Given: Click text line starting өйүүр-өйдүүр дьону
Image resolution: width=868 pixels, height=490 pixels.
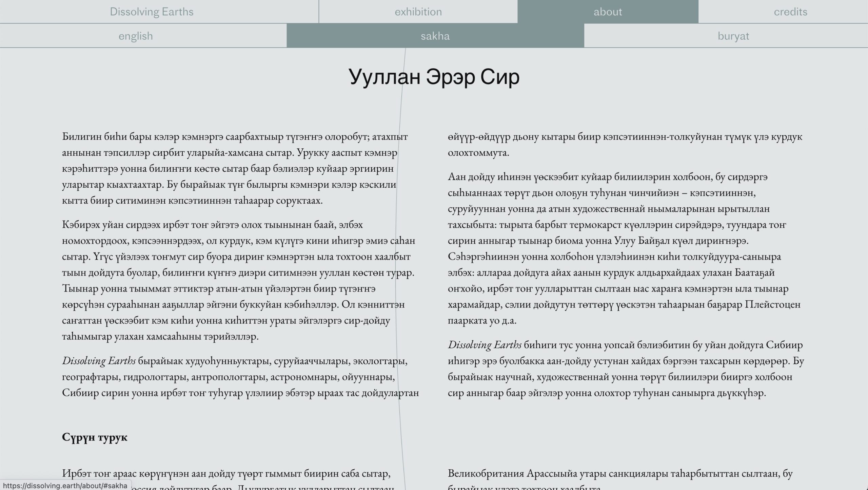Looking at the screenshot, I should coord(625,137).
